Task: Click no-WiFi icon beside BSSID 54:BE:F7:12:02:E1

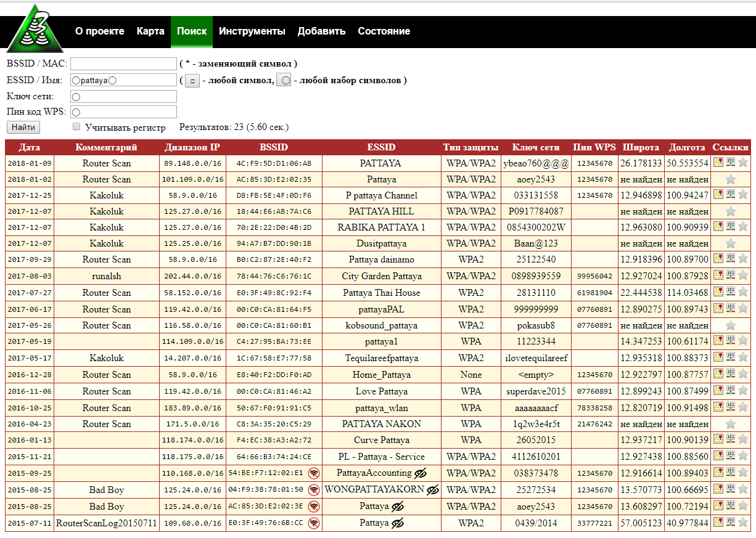Action: (314, 473)
